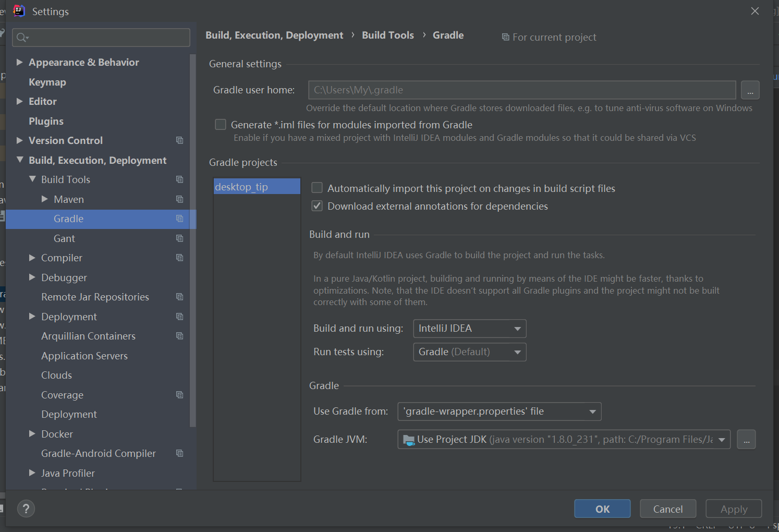
Task: Click 'Build Tools' in the breadcrumb path
Action: [388, 35]
